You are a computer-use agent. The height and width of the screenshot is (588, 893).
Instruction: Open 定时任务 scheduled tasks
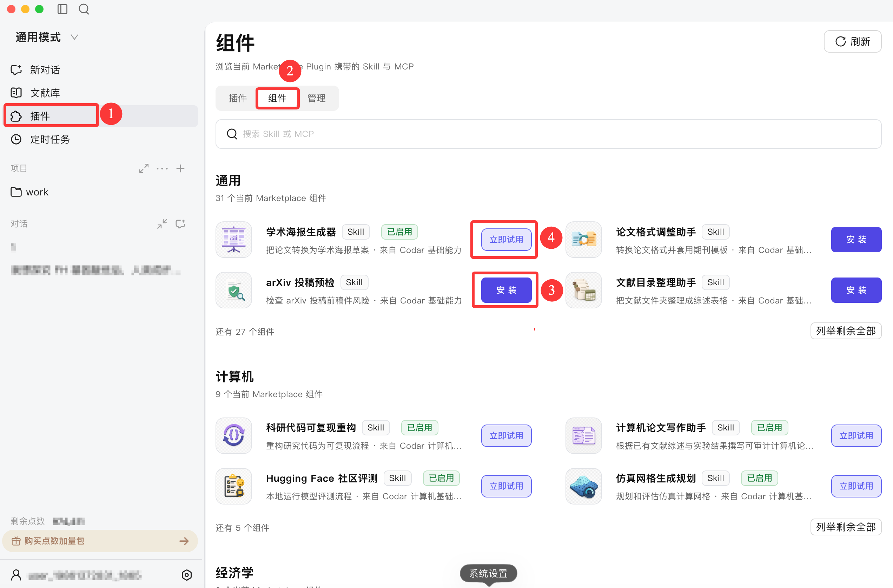pos(100,139)
